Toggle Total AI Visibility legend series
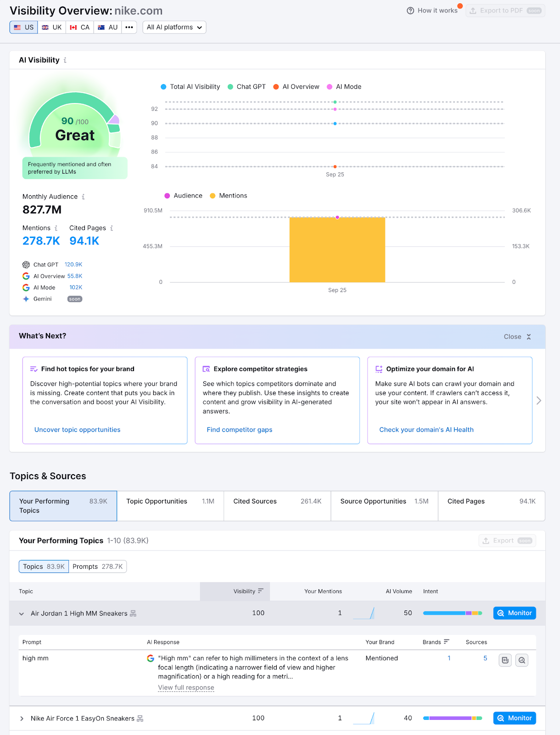The height and width of the screenshot is (735, 560). [190, 87]
